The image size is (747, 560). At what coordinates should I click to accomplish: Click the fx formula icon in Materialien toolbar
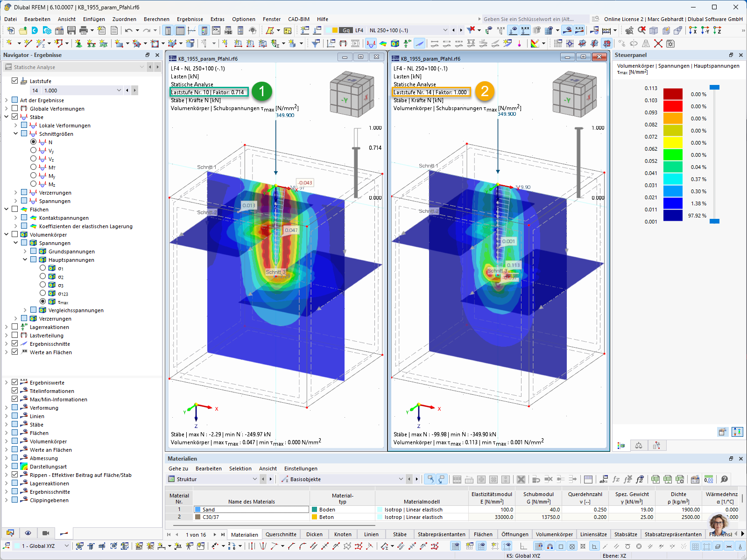[x=616, y=479]
